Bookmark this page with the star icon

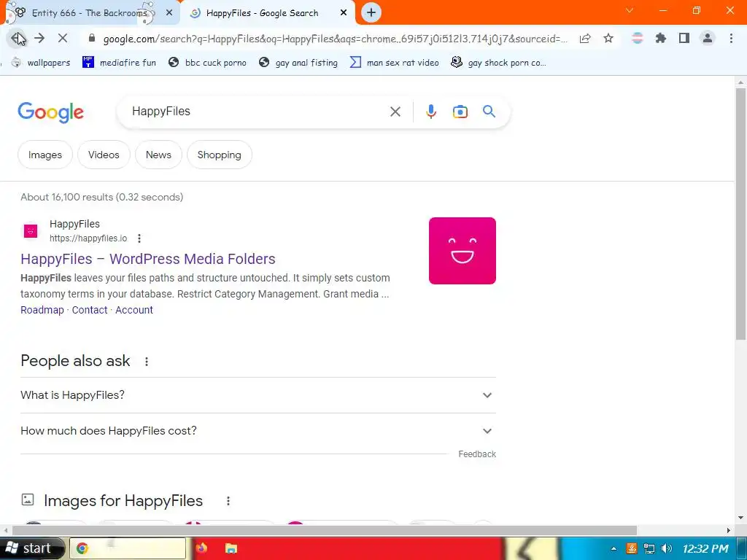pos(608,38)
